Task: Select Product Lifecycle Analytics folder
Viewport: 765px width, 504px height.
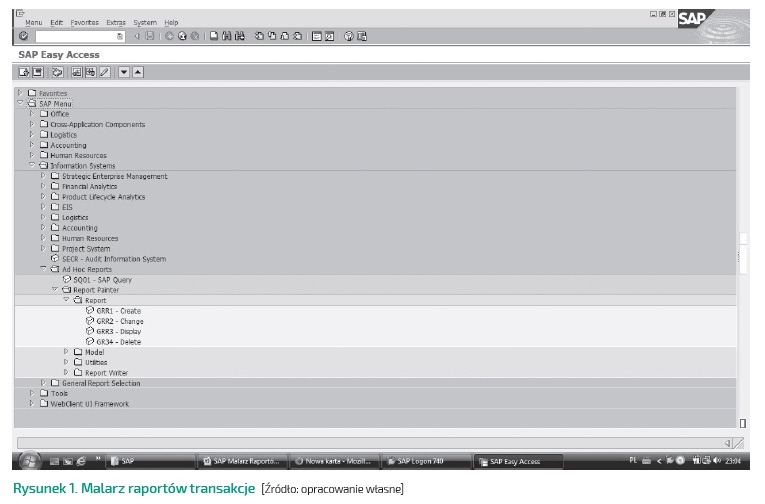Action: tap(103, 197)
